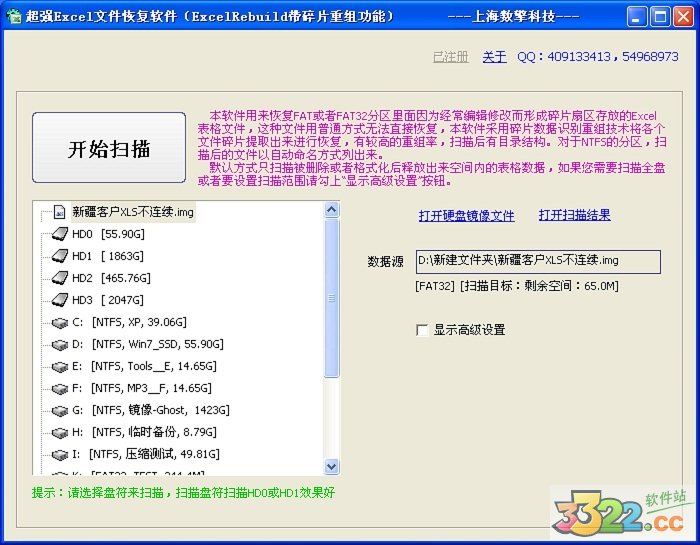Select the HD3 hard disk icon
700x545 pixels.
pyautogui.click(x=60, y=300)
